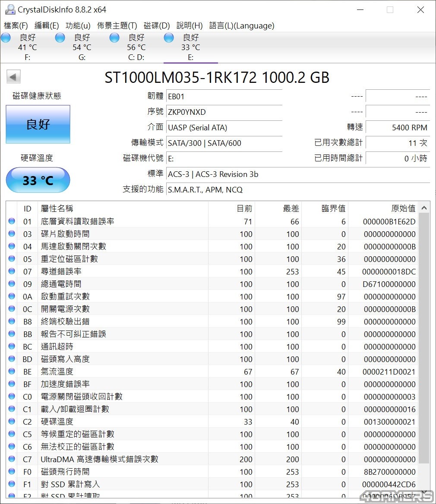Click status orb for attribute 07 row
The height and width of the screenshot is (504, 436).
pyautogui.click(x=12, y=271)
